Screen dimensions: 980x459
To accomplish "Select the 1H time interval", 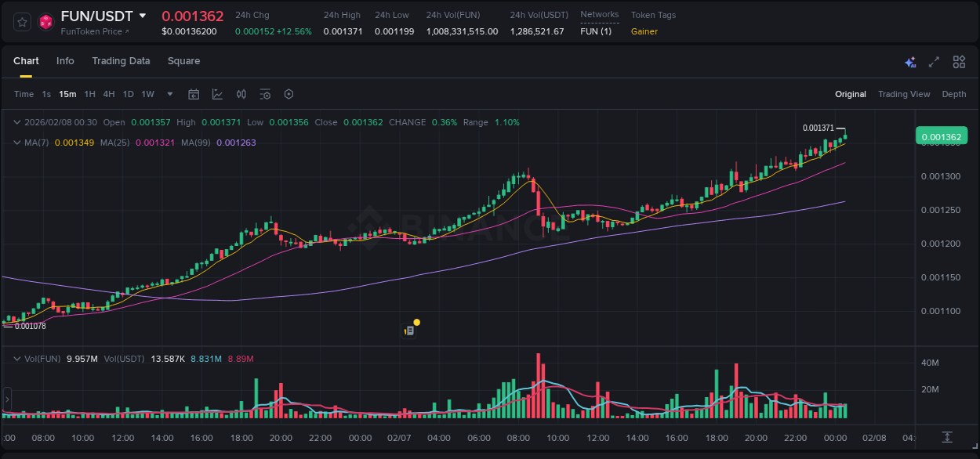I will (89, 94).
